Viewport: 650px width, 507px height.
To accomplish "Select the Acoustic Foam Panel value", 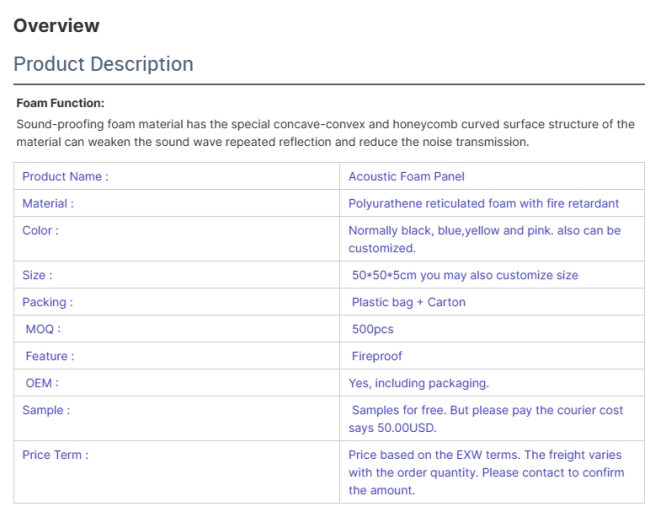I will pyautogui.click(x=406, y=176).
